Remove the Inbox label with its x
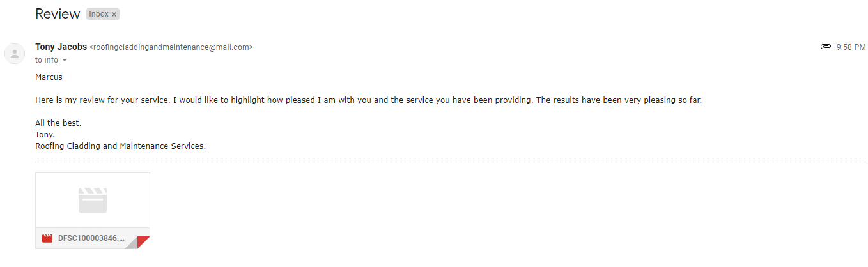 pos(114,14)
